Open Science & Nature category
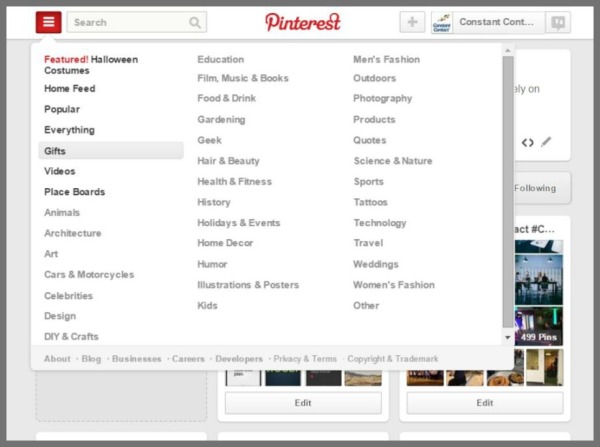 (393, 161)
